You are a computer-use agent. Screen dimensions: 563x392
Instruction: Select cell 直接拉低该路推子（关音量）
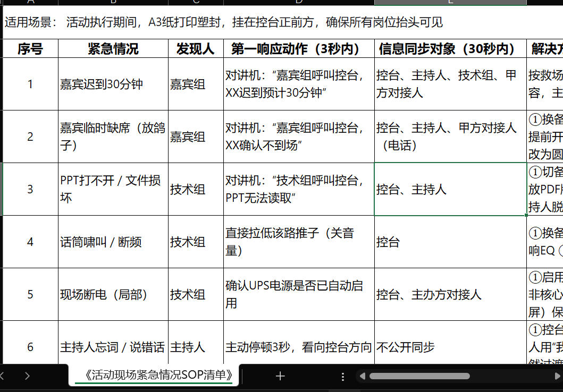[299, 242]
